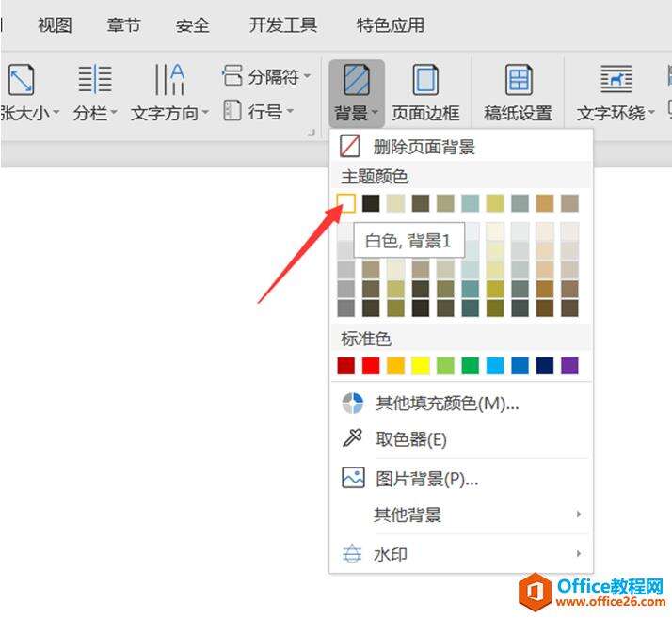Select the mustard yellow theme color swatch
This screenshot has width=672, height=618.
click(x=495, y=203)
